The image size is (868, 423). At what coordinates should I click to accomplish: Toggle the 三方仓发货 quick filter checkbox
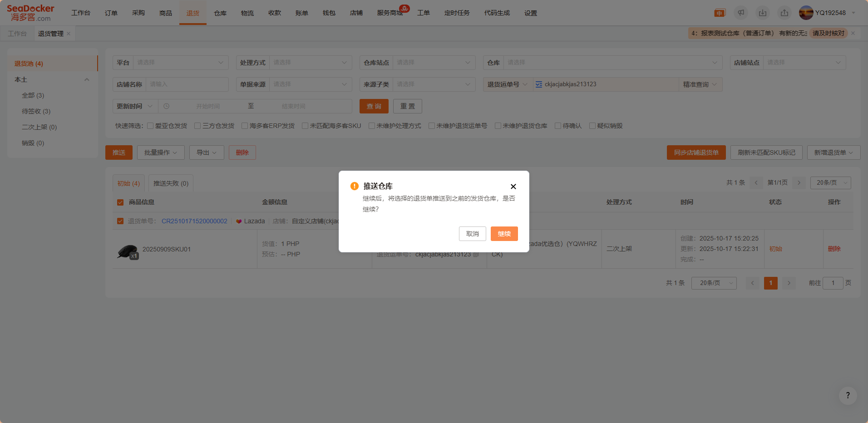click(x=197, y=126)
